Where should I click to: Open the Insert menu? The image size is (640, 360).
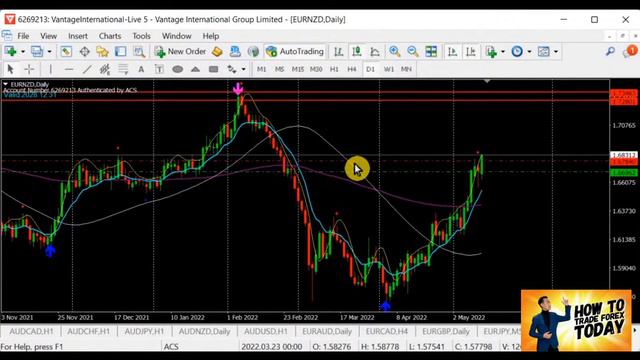78,36
